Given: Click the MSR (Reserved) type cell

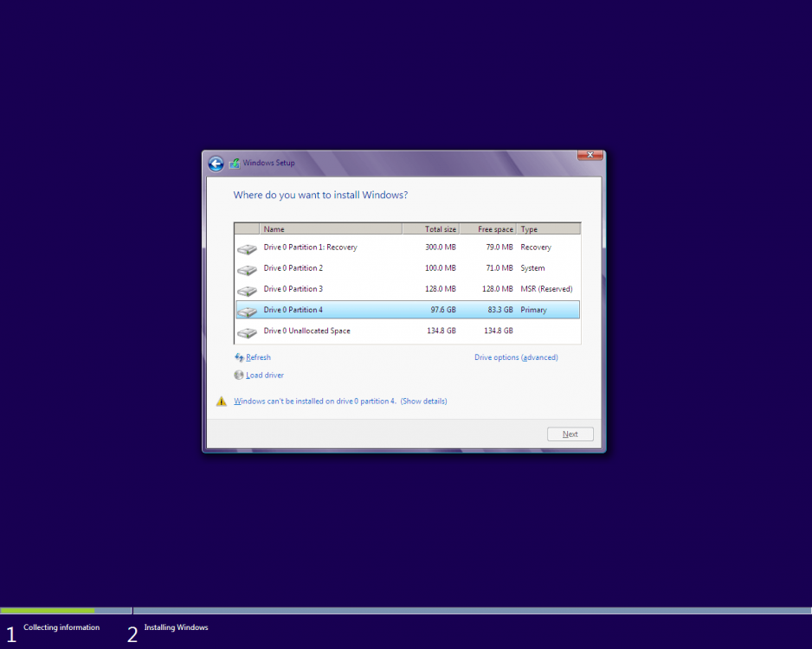Looking at the screenshot, I should pyautogui.click(x=546, y=289).
